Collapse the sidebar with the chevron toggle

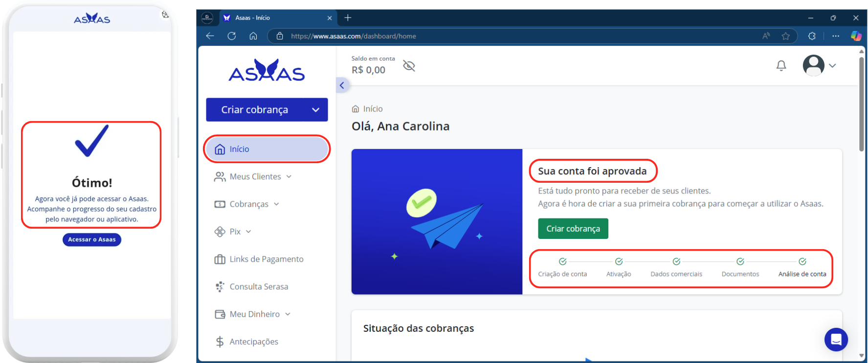point(342,85)
